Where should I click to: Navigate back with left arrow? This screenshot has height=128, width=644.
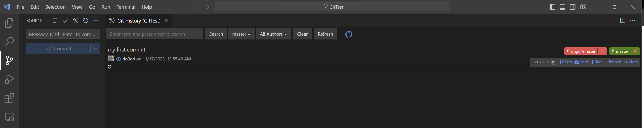(x=196, y=7)
